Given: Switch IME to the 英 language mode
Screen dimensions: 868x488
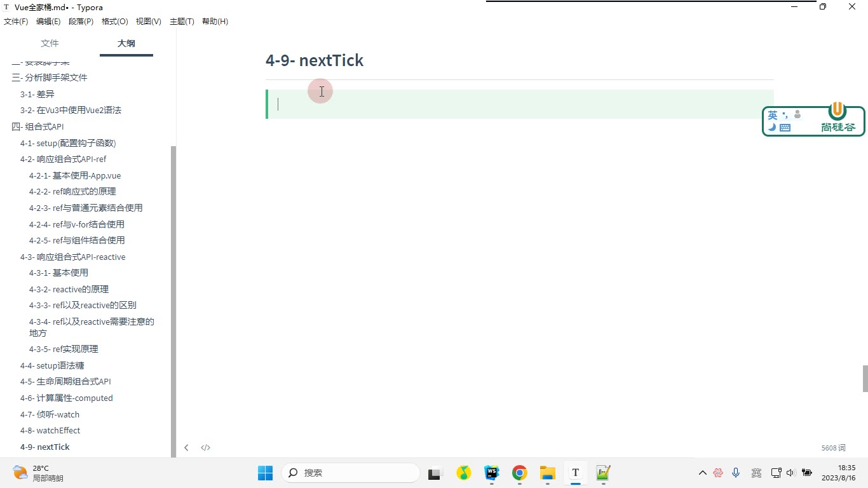Looking at the screenshot, I should tap(773, 115).
